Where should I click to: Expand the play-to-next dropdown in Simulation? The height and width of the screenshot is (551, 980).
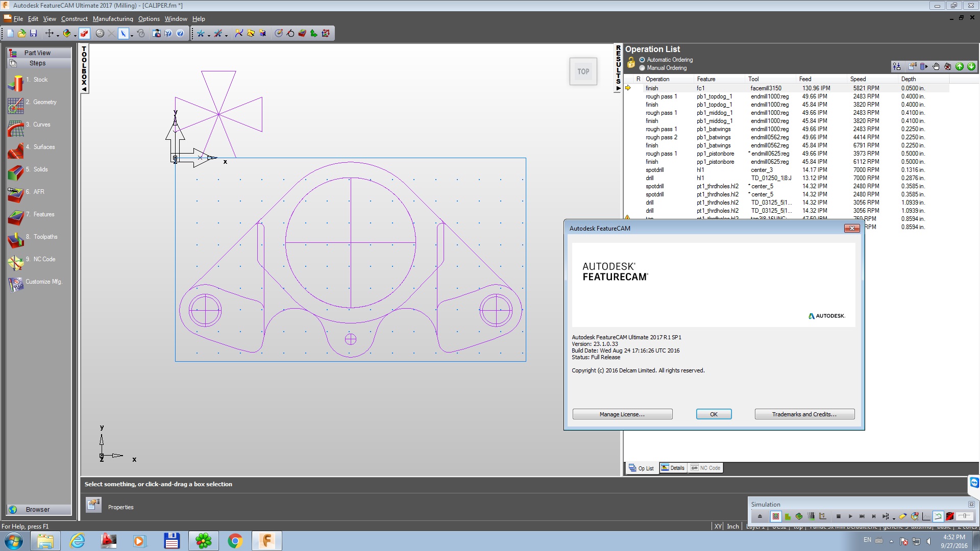pos(894,518)
